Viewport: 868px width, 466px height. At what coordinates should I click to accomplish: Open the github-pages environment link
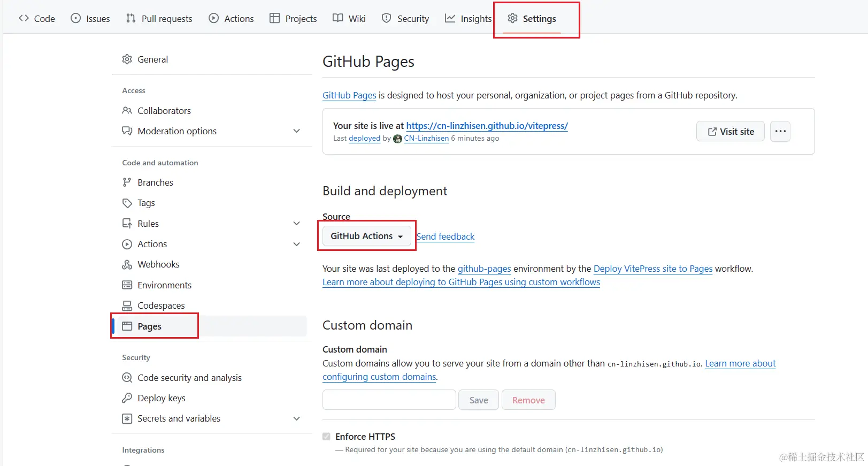[484, 269]
